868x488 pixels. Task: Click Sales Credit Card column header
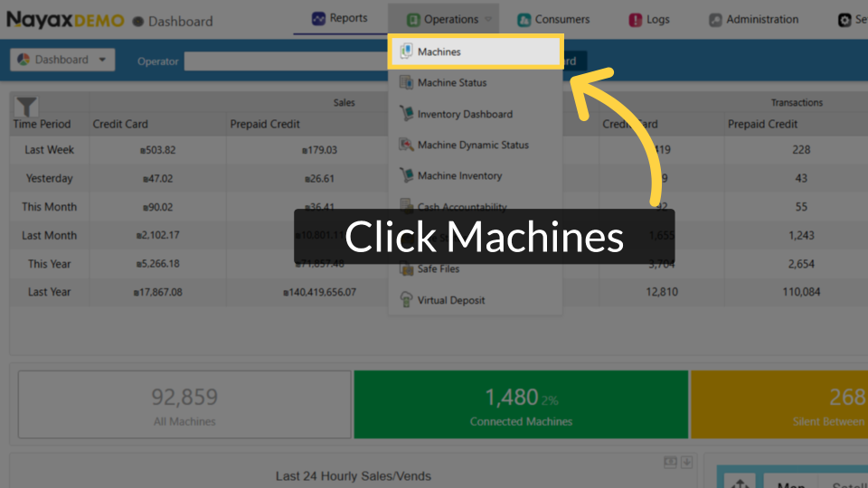tap(120, 124)
